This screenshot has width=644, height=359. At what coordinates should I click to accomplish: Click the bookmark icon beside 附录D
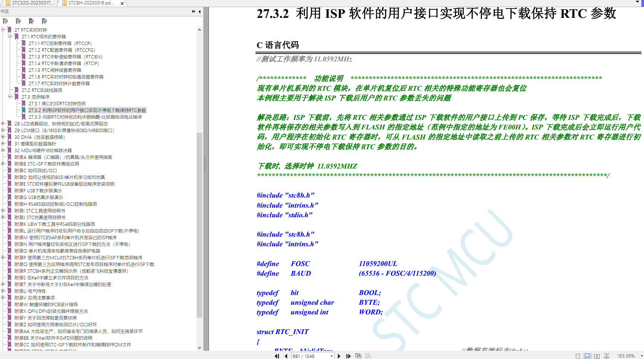coord(10,177)
